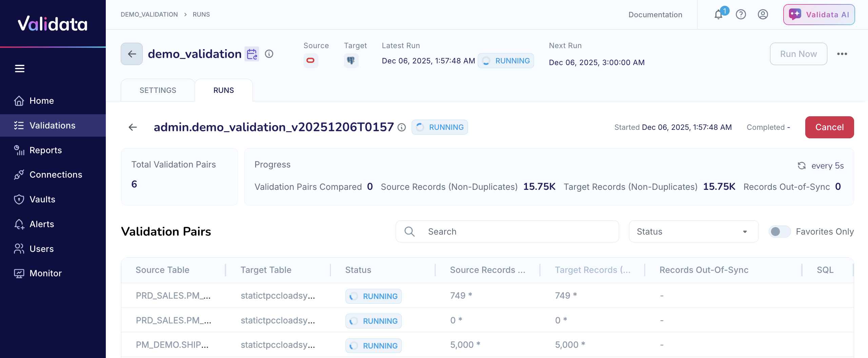Click the schedule calendar icon beside demo_validation
Viewport: 868px width, 358px height.
(252, 54)
